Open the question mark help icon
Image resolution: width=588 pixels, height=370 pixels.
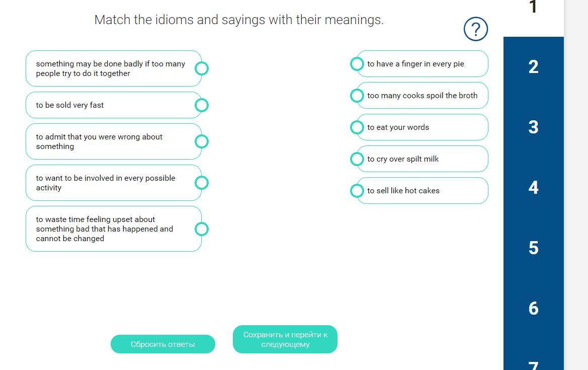(x=475, y=29)
